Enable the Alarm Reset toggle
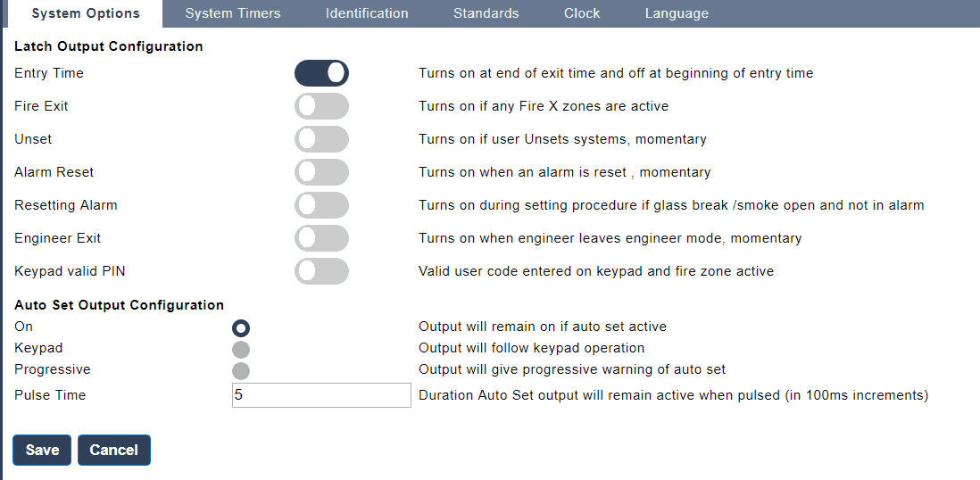The height and width of the screenshot is (480, 980). (x=321, y=172)
